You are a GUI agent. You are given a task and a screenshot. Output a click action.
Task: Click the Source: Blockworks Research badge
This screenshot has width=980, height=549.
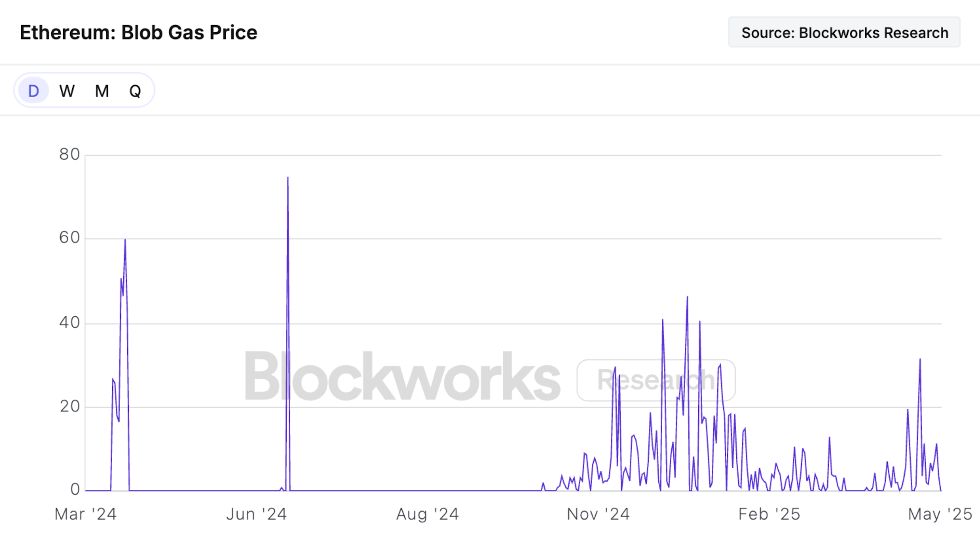coord(844,32)
